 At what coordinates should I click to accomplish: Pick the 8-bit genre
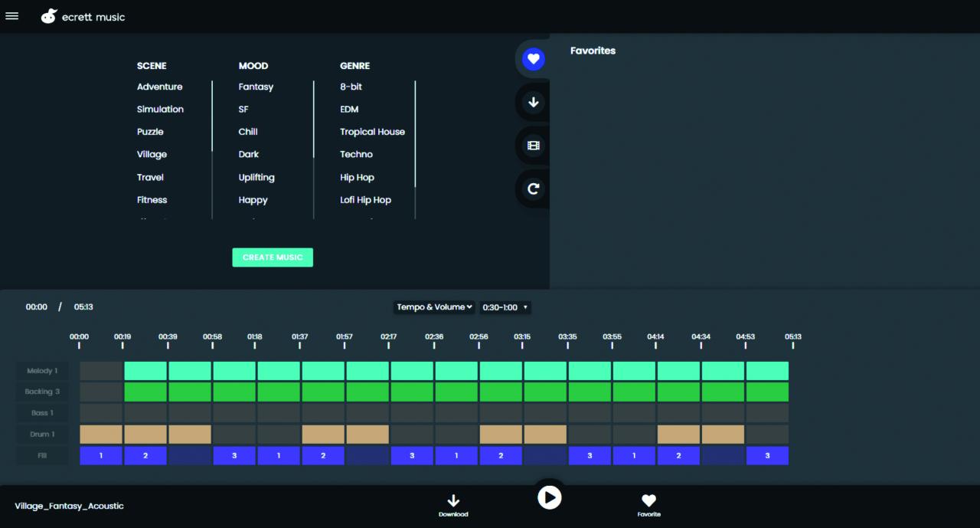tap(351, 87)
